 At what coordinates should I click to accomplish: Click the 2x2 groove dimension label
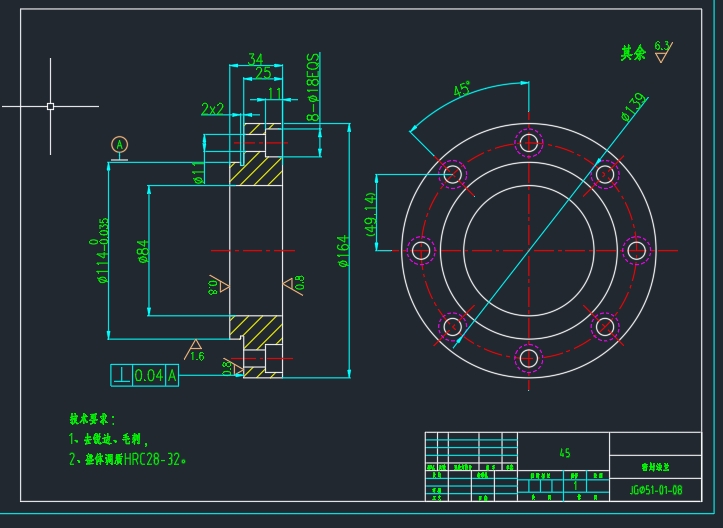point(213,109)
